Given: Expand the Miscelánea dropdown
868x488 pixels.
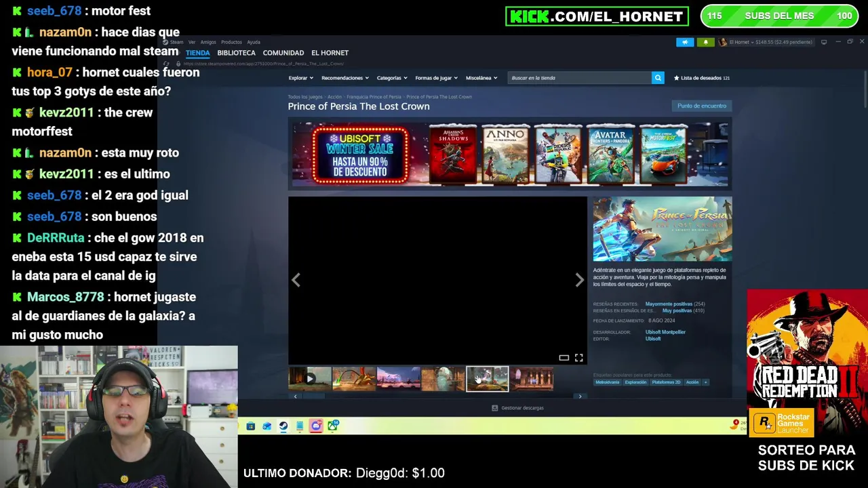Looking at the screenshot, I should [x=481, y=78].
